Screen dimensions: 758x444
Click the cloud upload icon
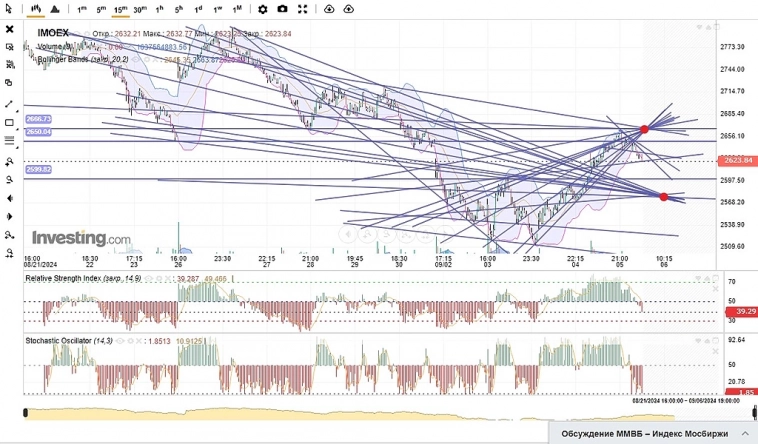point(348,9)
